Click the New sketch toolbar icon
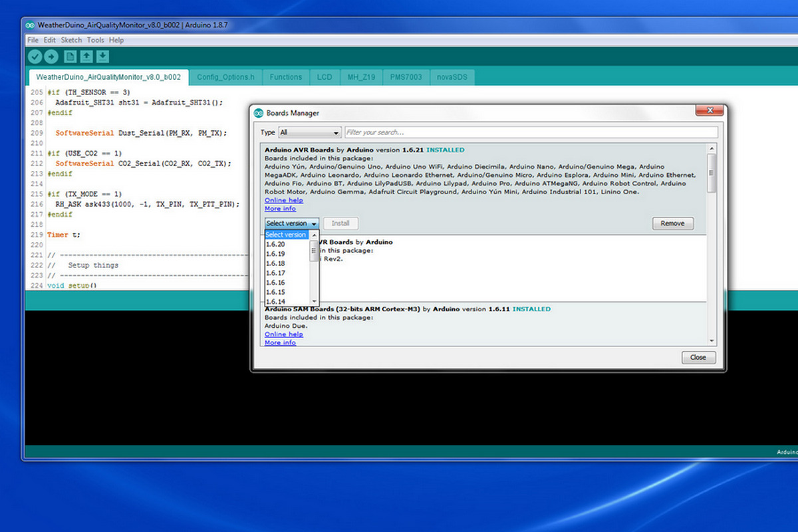 pos(70,57)
